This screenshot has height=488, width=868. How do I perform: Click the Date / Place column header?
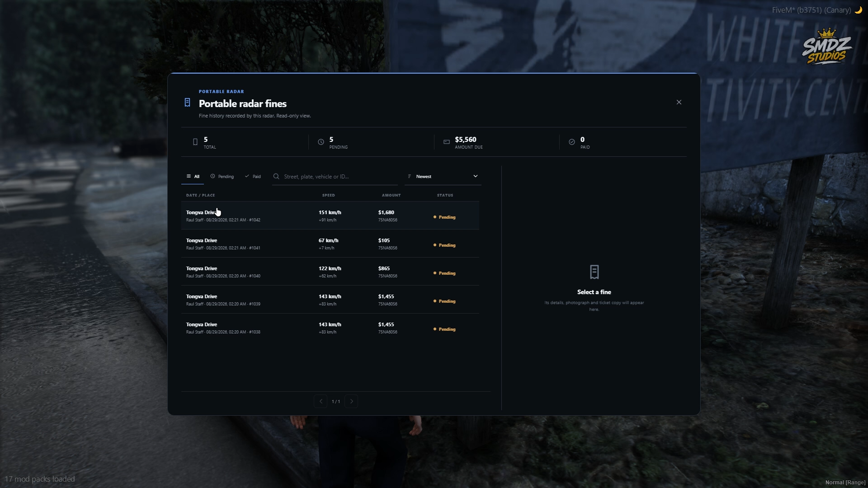pyautogui.click(x=200, y=195)
